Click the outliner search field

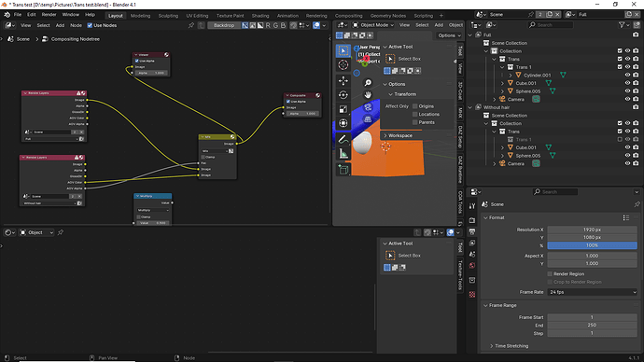tap(551, 25)
